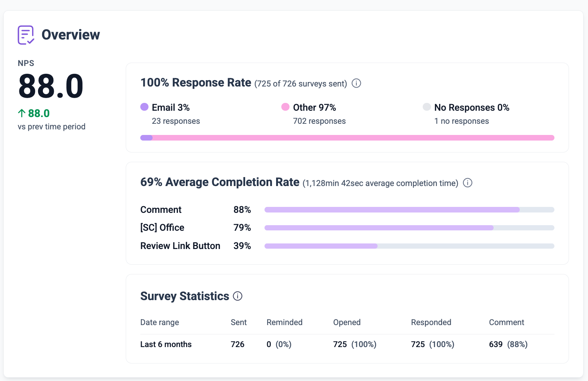Select the pink Other legend dot
The image size is (588, 381).
[285, 107]
